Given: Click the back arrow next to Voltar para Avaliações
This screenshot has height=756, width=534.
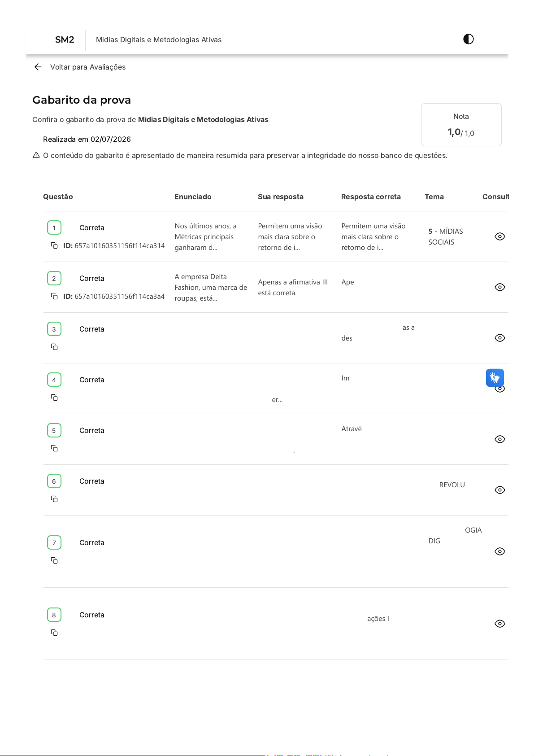Looking at the screenshot, I should pos(38,67).
